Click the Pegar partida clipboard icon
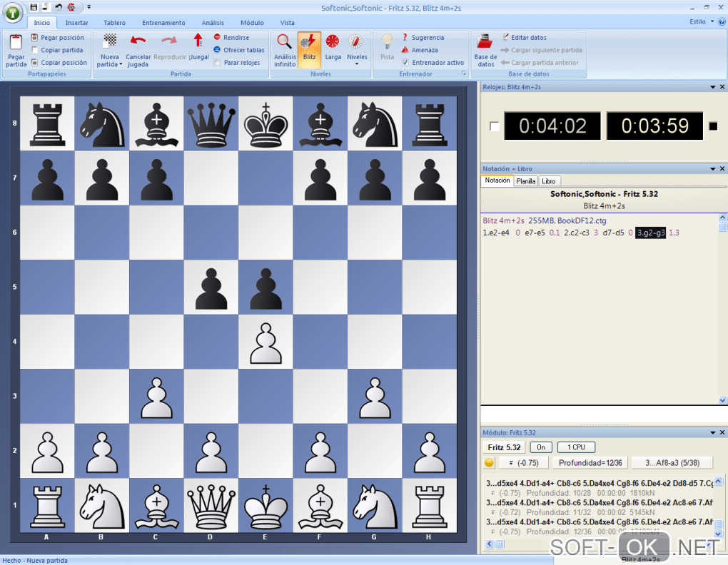The width and height of the screenshot is (728, 565). (16, 43)
